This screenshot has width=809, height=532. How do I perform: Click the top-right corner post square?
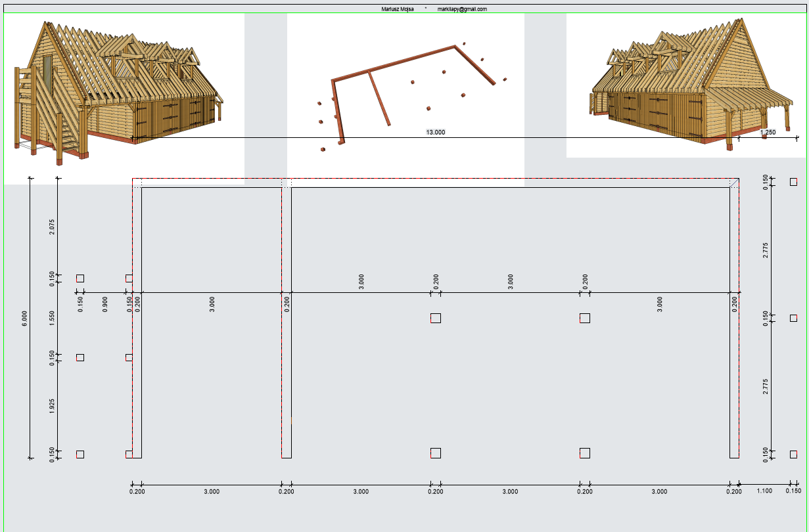[x=793, y=181]
